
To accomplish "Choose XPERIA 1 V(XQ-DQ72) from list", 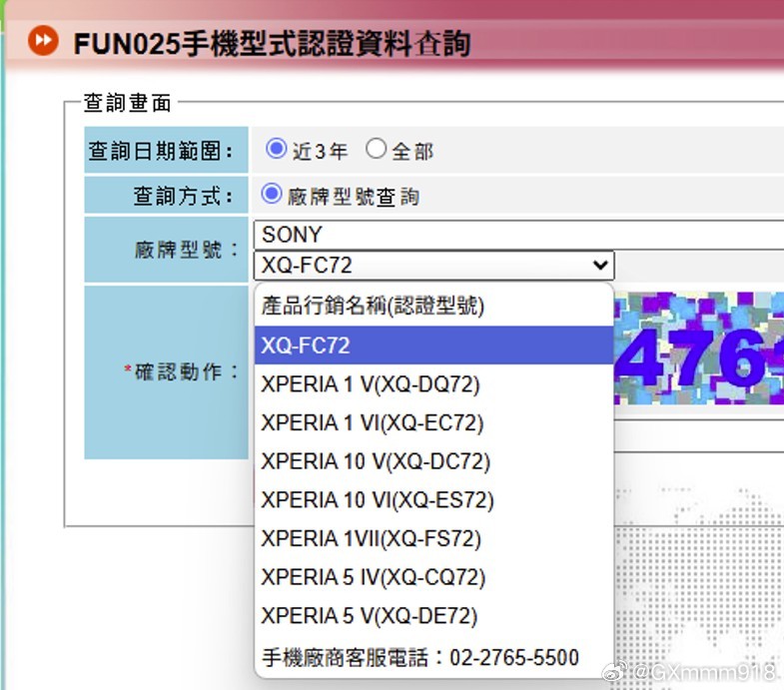I will tap(433, 384).
